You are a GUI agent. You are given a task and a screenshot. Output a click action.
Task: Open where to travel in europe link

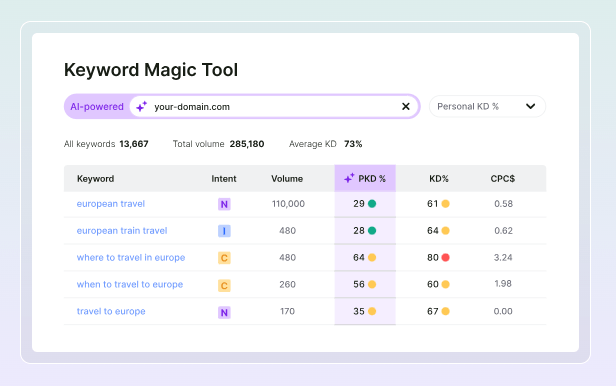[x=131, y=258]
